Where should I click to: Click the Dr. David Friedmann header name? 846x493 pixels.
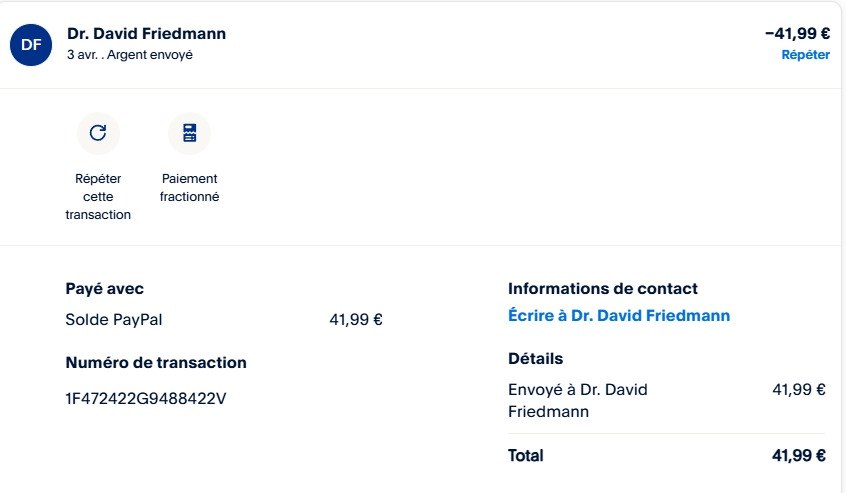coord(146,33)
